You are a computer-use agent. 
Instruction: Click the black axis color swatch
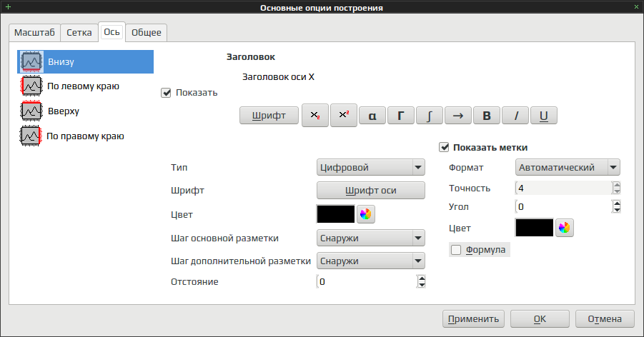point(335,214)
